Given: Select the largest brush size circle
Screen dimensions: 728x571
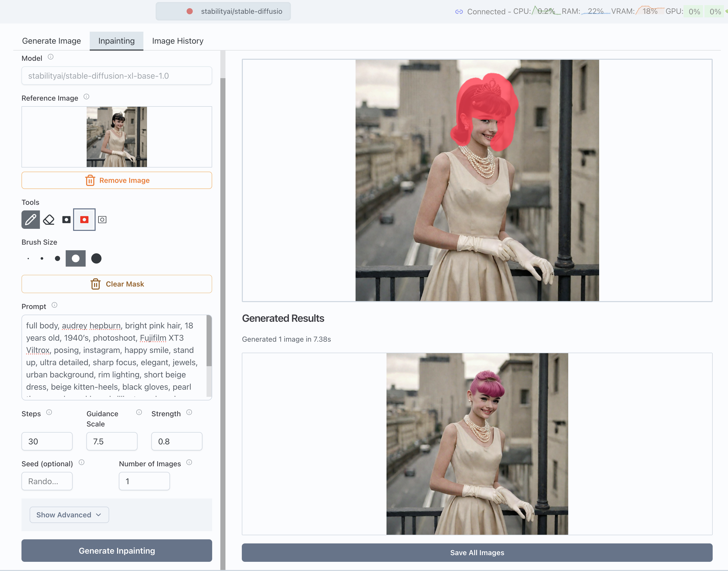Looking at the screenshot, I should pos(96,258).
